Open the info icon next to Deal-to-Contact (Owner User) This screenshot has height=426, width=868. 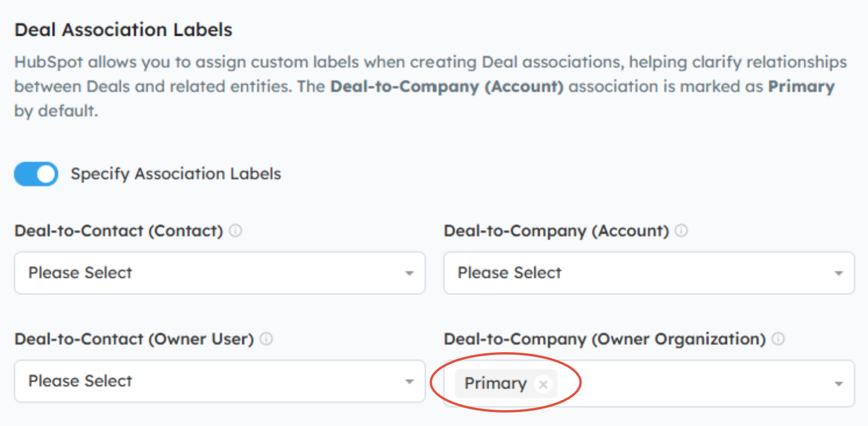(x=266, y=339)
